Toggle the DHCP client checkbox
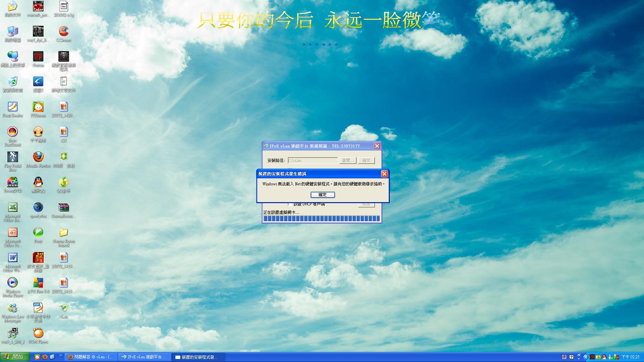Viewport: 644px width, 362px height. [289, 204]
